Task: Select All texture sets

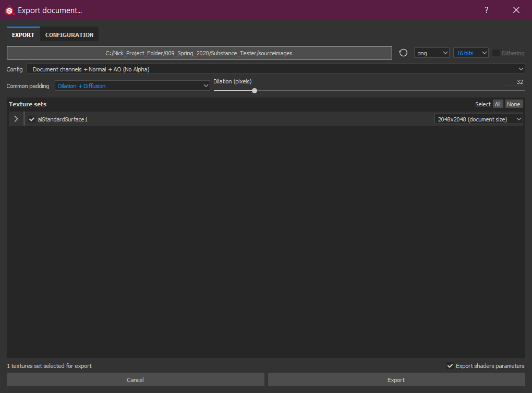Action: (x=498, y=104)
